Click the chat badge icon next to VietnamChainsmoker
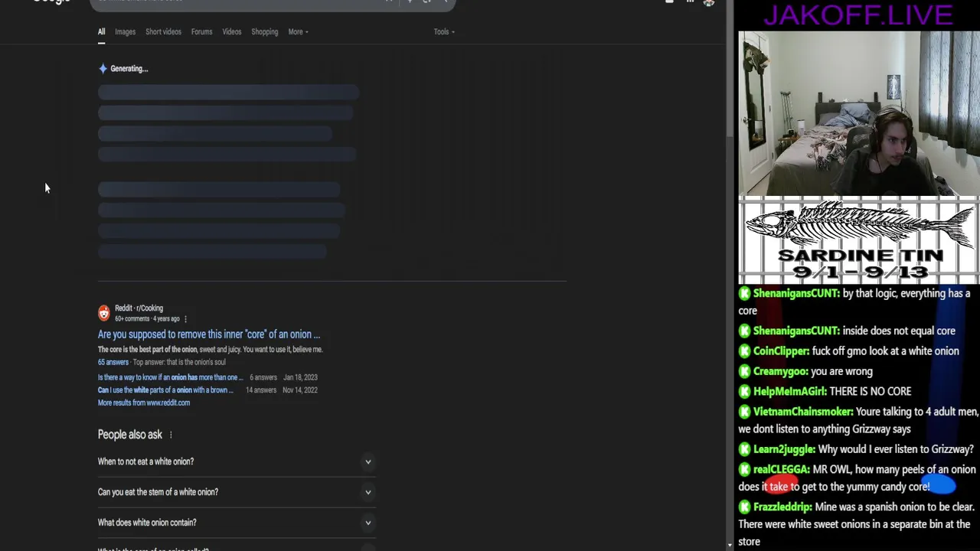Screen dimensions: 980x551 pos(744,412)
